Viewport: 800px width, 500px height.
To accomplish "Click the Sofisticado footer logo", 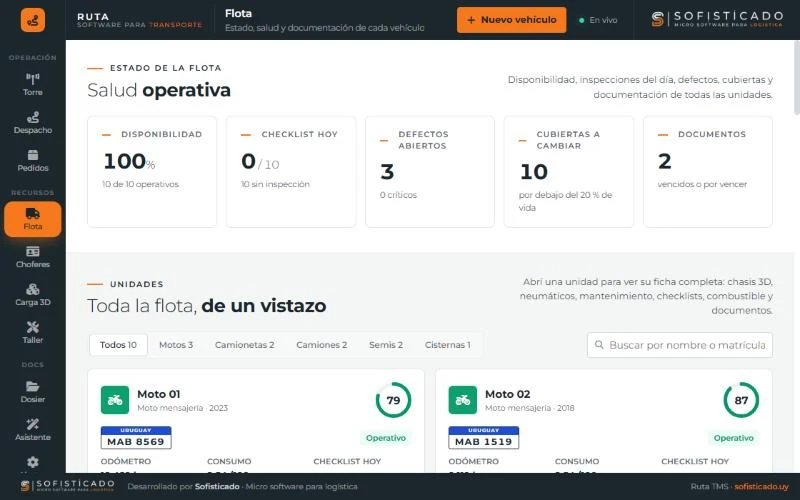I will pyautogui.click(x=68, y=486).
